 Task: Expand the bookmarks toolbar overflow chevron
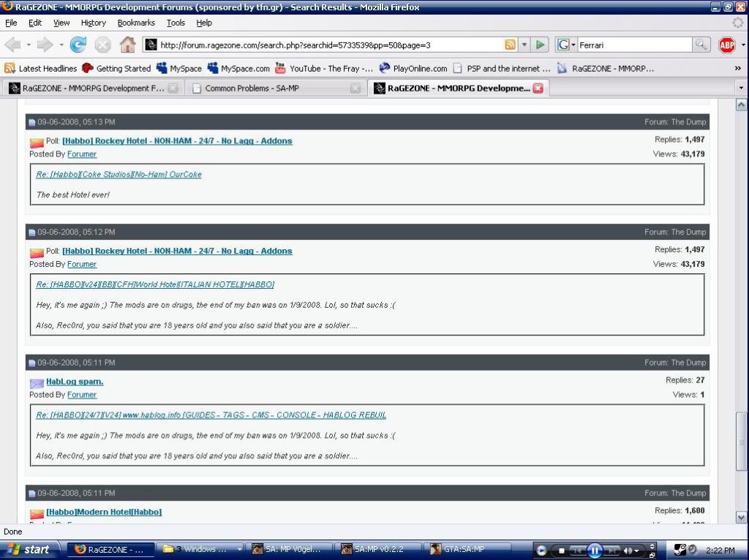click(x=737, y=69)
